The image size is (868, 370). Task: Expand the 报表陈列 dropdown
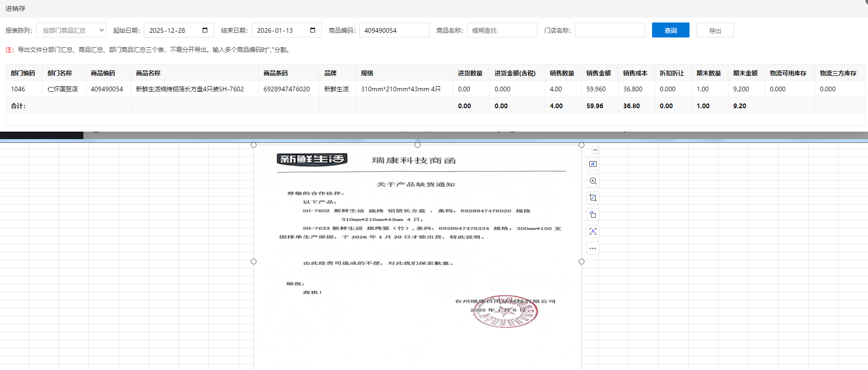[71, 30]
